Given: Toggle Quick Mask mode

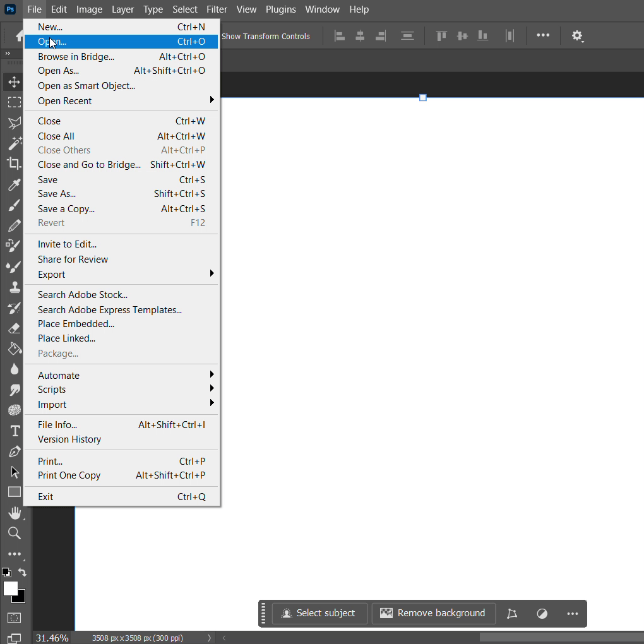Looking at the screenshot, I should 14,617.
